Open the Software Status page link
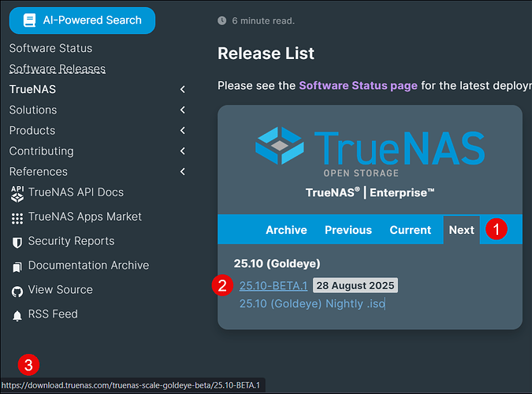The width and height of the screenshot is (532, 394). [358, 85]
